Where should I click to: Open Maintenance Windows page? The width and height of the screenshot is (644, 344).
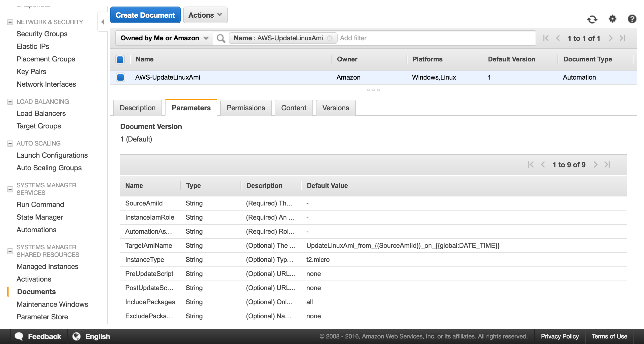(x=52, y=304)
